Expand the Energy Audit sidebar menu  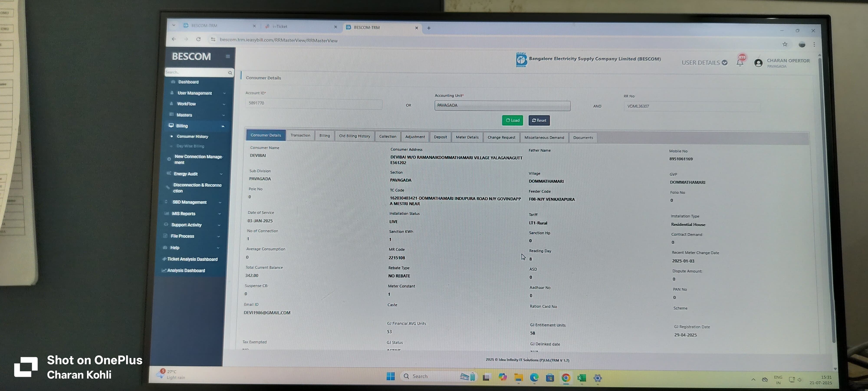[194, 174]
